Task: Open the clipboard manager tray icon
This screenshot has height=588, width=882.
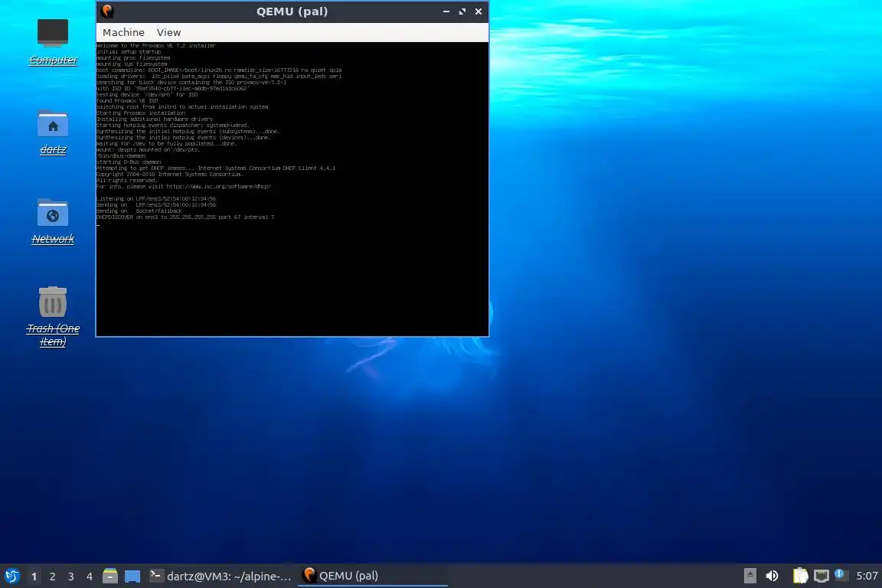Action: 800,576
